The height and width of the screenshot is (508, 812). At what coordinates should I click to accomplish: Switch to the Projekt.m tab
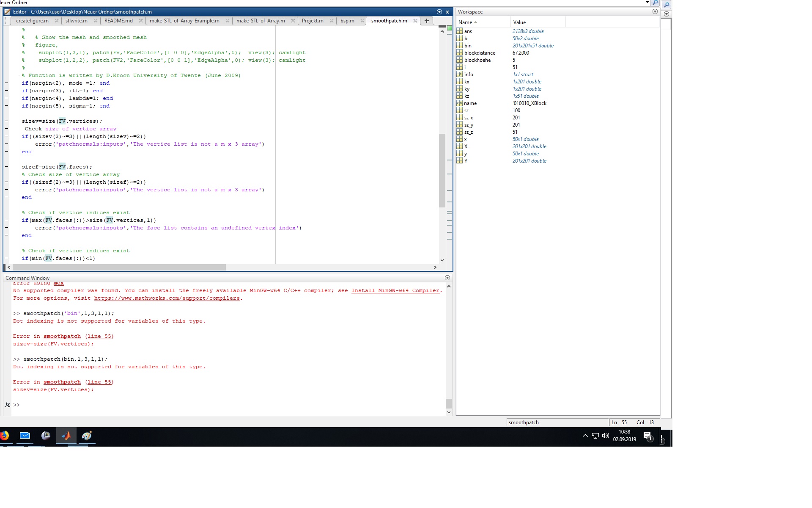click(313, 21)
